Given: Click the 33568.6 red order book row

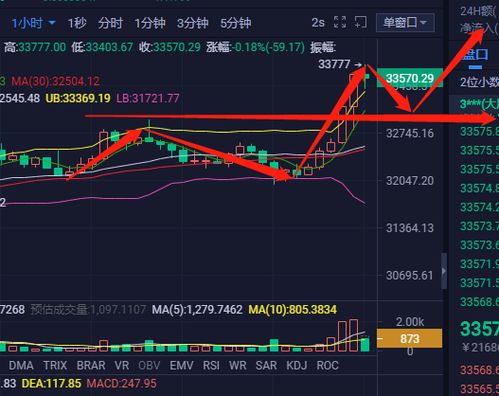Looking at the screenshot, I should pyautogui.click(x=479, y=370).
